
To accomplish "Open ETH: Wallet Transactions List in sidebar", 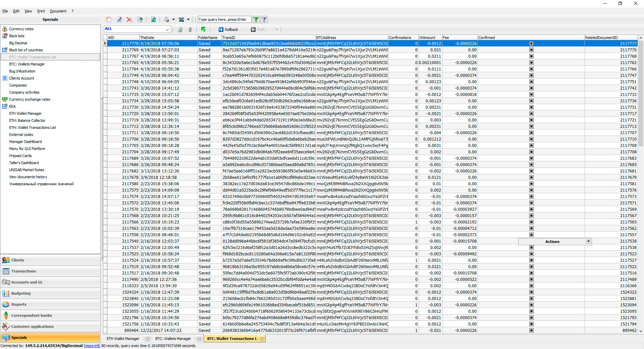I will tap(33, 128).
